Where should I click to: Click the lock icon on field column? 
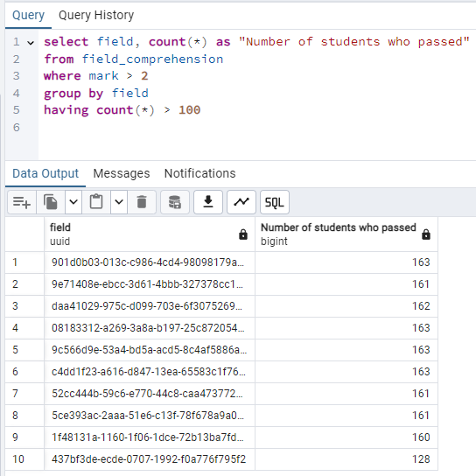[243, 234]
